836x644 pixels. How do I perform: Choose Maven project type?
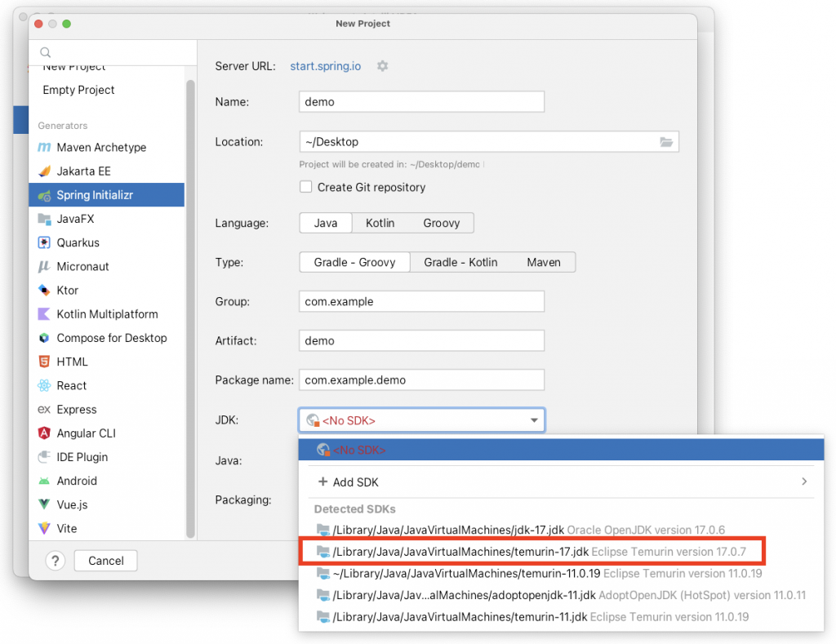[x=544, y=262]
